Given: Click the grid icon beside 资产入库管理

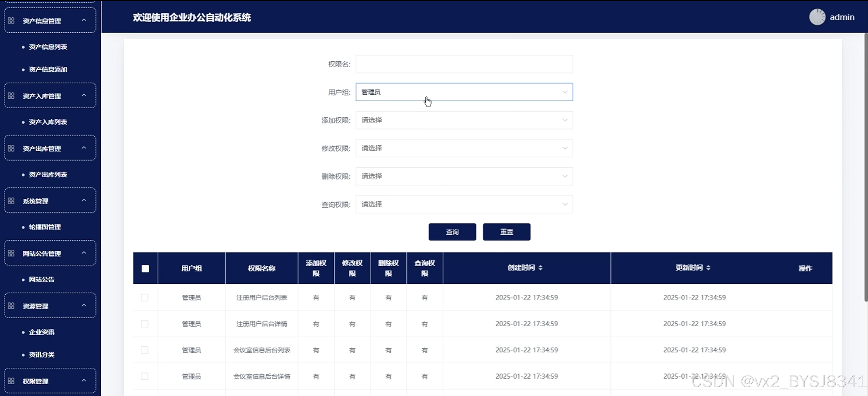Looking at the screenshot, I should (x=11, y=96).
